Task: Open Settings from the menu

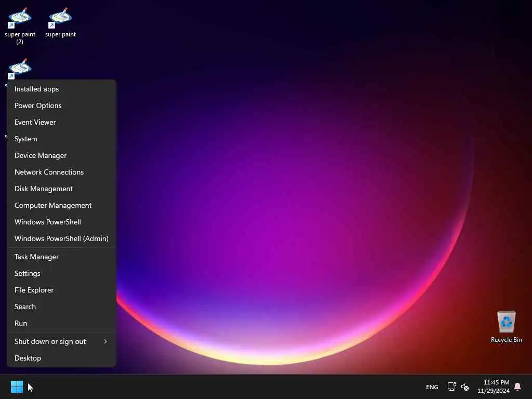Action: coord(61,273)
